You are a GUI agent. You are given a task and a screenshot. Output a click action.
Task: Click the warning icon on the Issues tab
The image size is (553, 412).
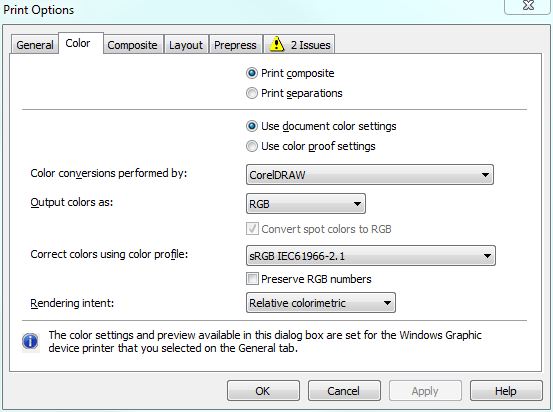[277, 44]
